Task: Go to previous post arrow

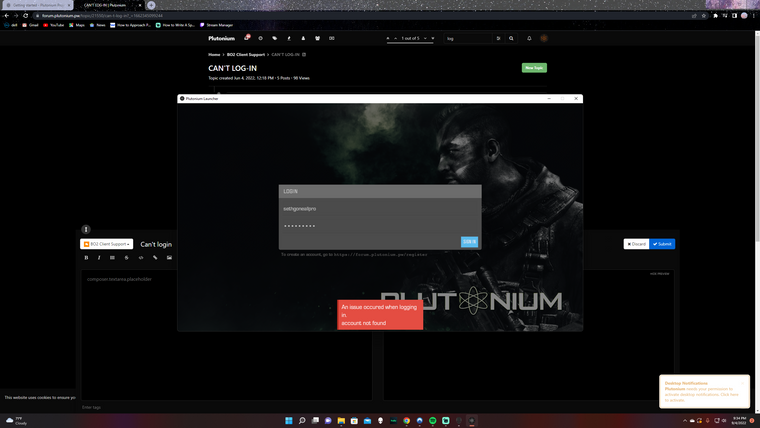Action: [x=396, y=38]
